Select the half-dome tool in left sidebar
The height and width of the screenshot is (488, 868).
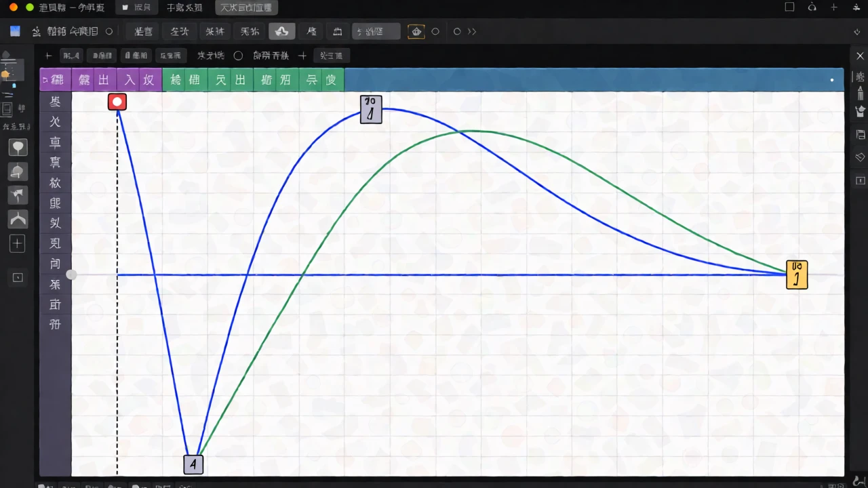pyautogui.click(x=18, y=171)
